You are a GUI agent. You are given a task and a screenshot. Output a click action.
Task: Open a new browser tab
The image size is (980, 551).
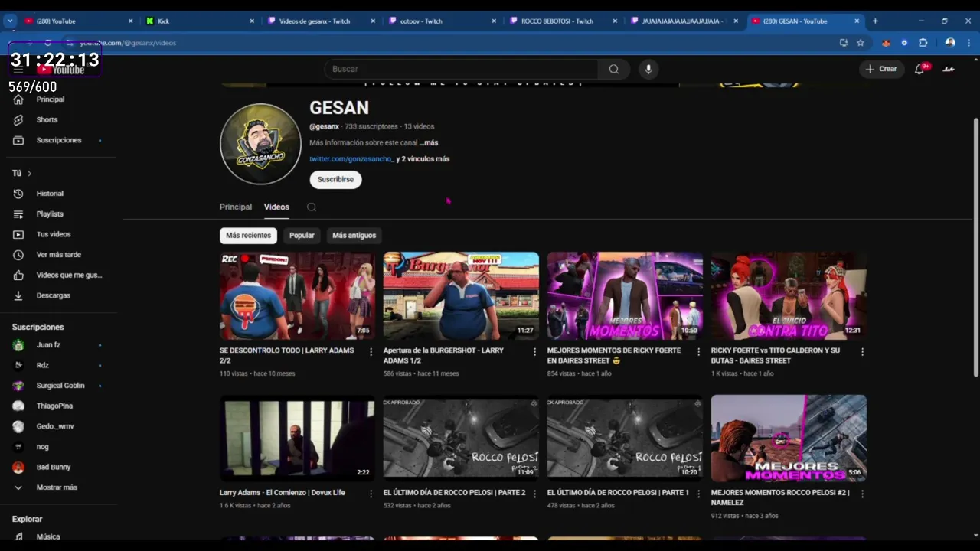pyautogui.click(x=875, y=21)
